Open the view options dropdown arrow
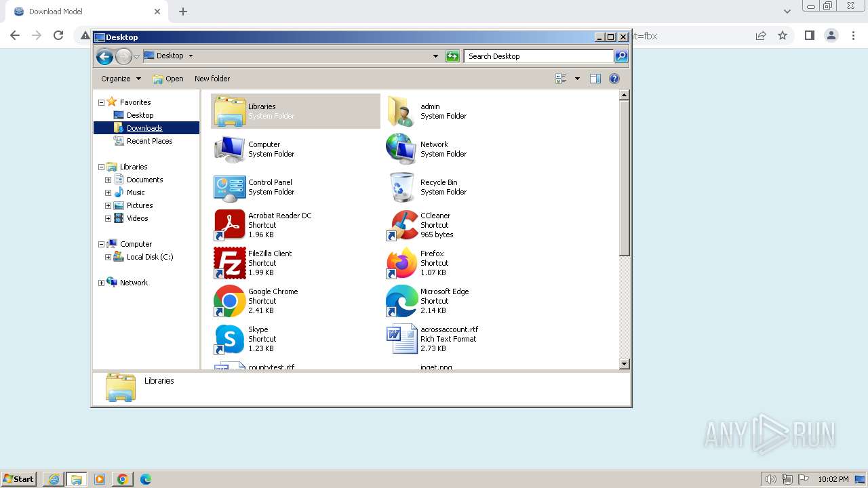 pyautogui.click(x=577, y=79)
